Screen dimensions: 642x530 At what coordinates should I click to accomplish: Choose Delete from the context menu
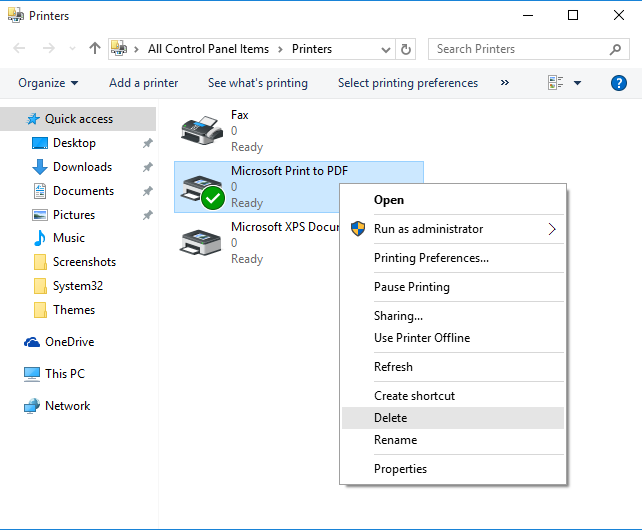(453, 418)
